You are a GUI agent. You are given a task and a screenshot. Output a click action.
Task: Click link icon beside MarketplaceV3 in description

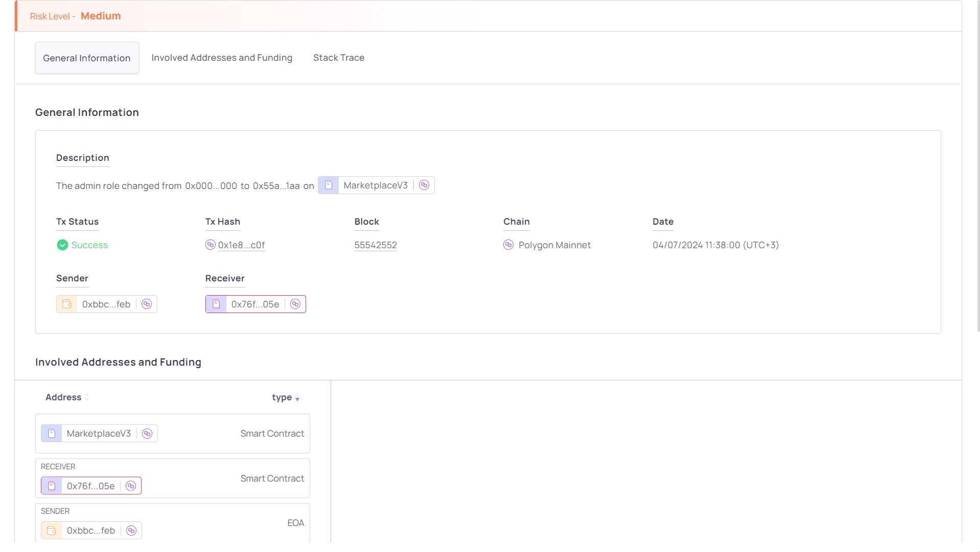coord(424,185)
